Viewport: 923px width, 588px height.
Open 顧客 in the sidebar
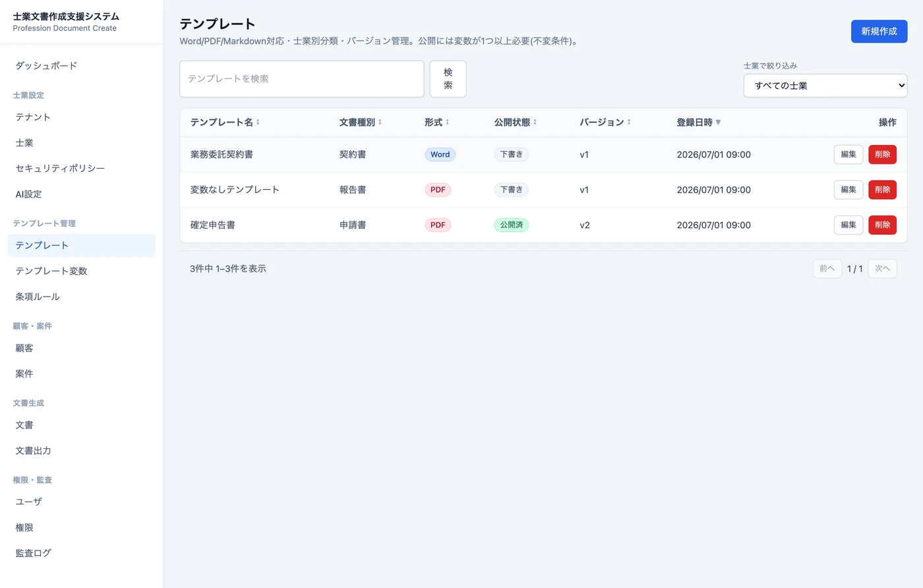tap(82, 348)
